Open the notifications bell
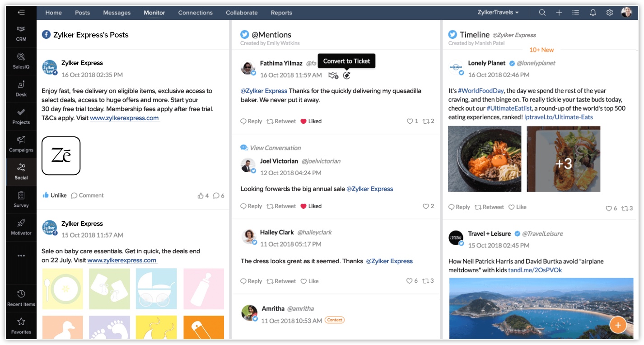The height and width of the screenshot is (345, 644). (593, 13)
